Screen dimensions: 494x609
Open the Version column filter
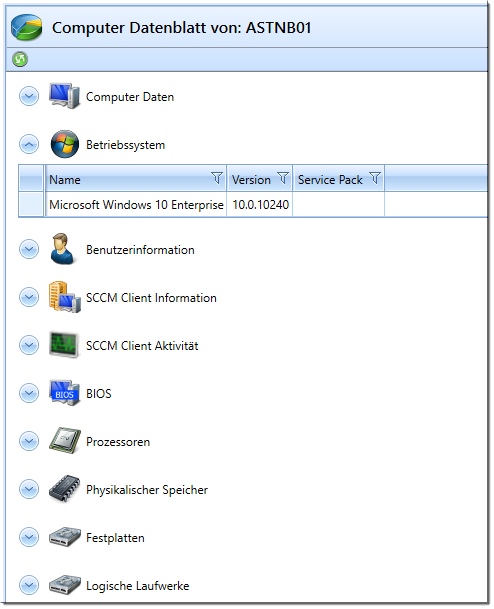tap(283, 178)
